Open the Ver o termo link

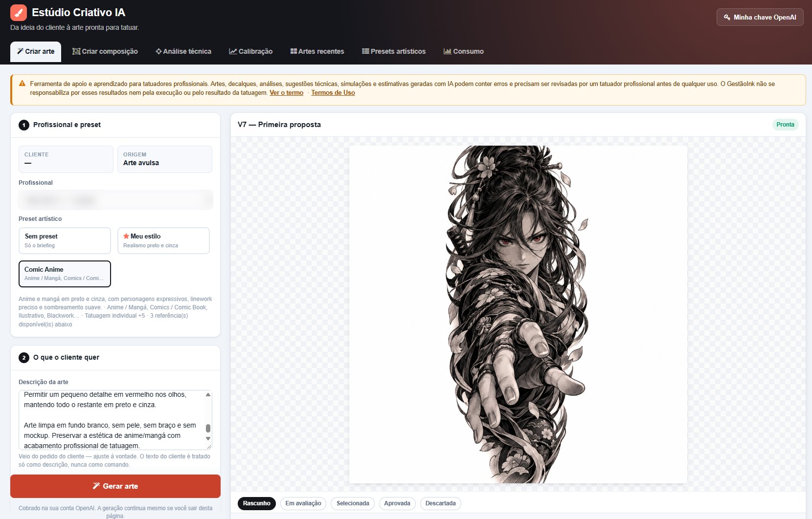[287, 93]
